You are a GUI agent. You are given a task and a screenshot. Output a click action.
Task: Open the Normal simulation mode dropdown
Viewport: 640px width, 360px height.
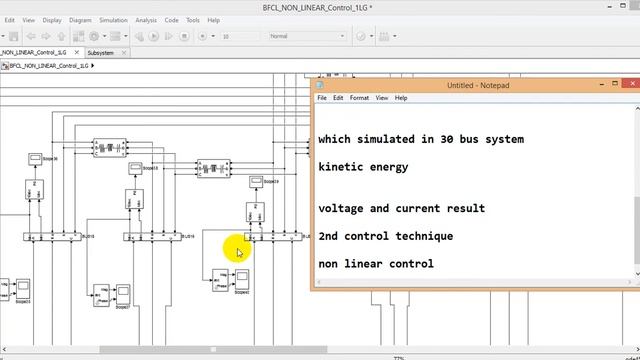(307, 36)
